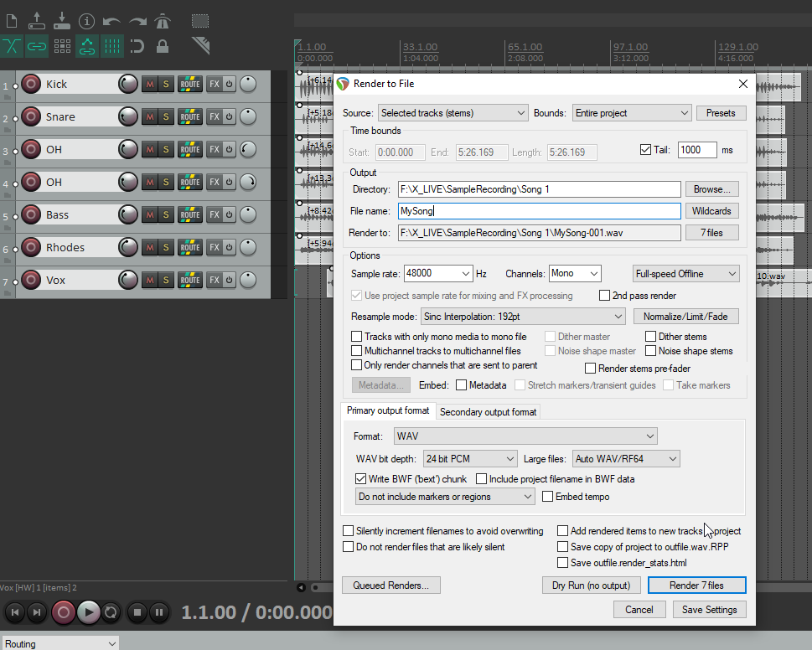Open the Full-speed Offline dropdown
The image size is (812, 650).
click(x=685, y=274)
